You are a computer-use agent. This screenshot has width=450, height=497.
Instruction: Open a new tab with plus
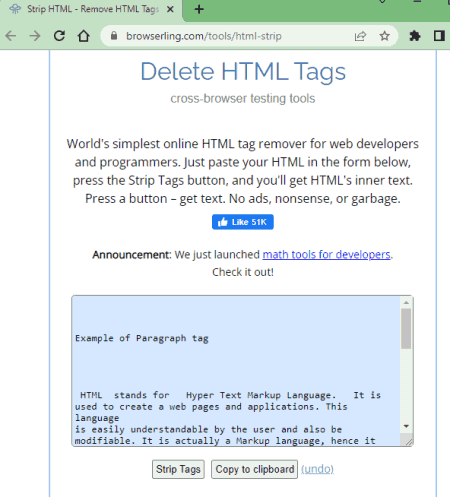(199, 9)
